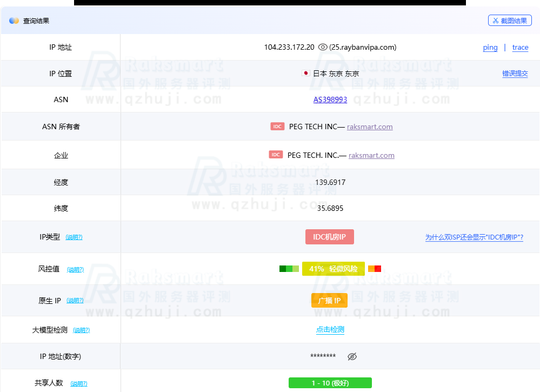The width and height of the screenshot is (540, 392).
Task: Click the green risk level blocks
Action: 289,269
